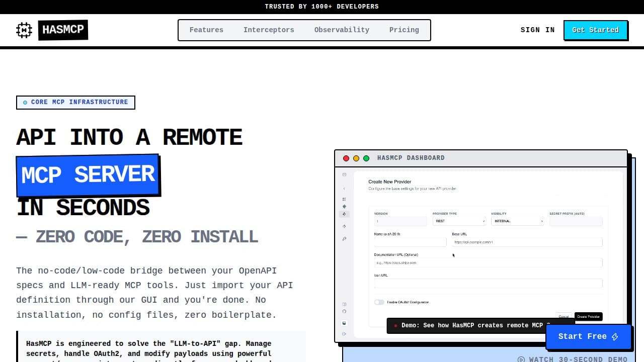644x362 pixels.
Task: Click the SIGN IN link
Action: [538, 30]
